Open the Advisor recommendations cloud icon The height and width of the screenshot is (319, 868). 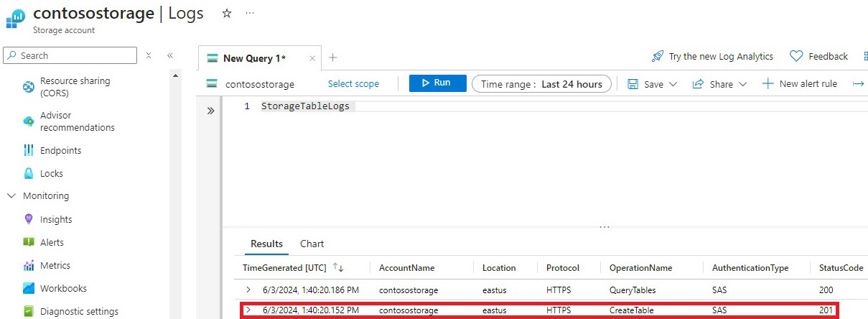coord(29,121)
